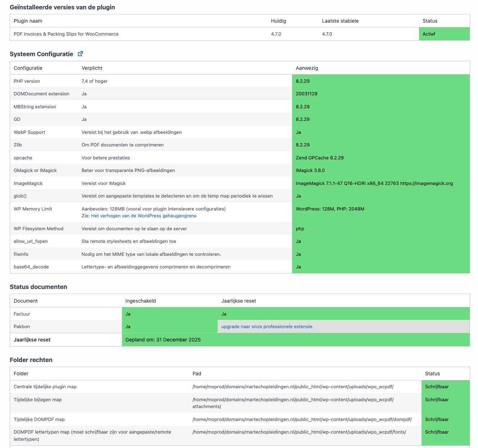Select the 'php' filesystem method value
478x448 pixels.
(x=300, y=229)
